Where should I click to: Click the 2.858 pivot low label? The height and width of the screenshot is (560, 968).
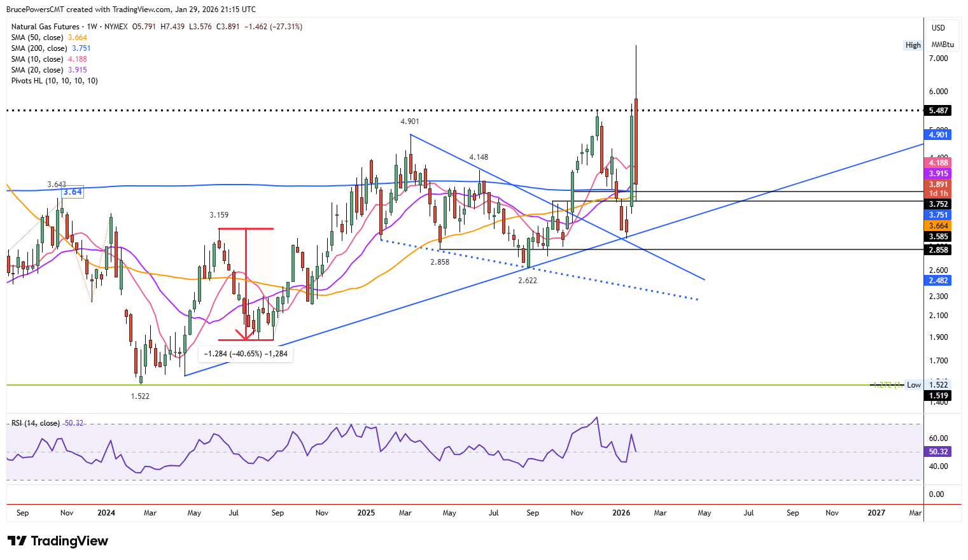[440, 262]
